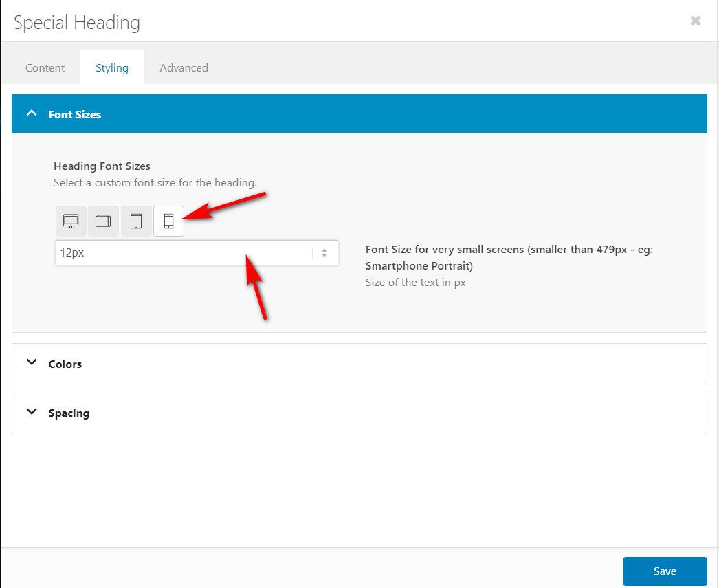
Task: Click the 'Heading Font Sizes' label
Action: click(102, 166)
